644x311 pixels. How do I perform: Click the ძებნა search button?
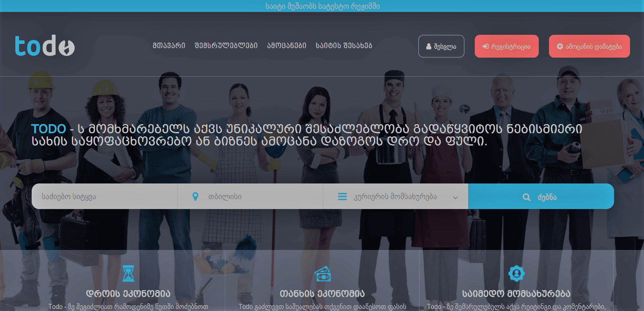tap(541, 196)
